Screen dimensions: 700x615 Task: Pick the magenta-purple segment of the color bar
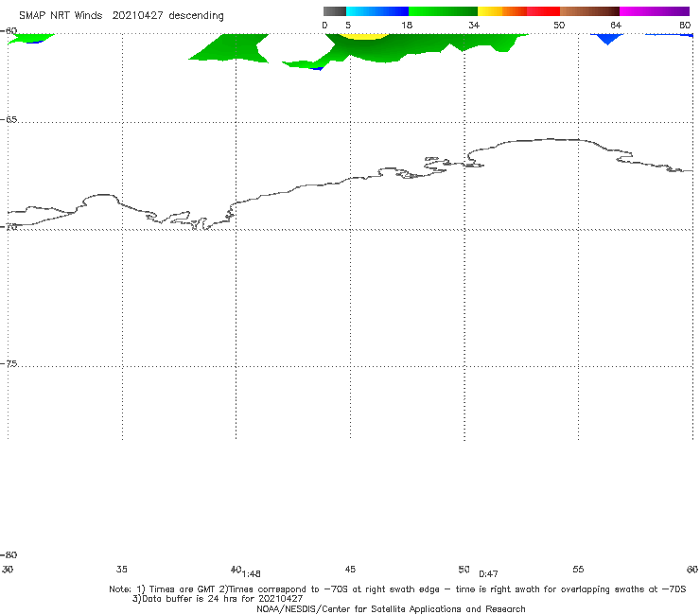[655, 11]
